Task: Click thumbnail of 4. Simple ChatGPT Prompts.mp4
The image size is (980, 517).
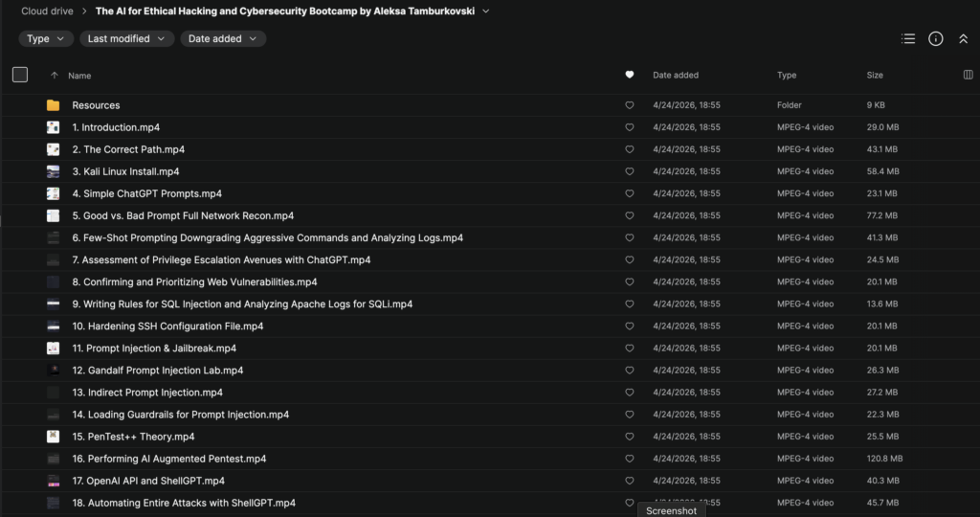Action: [54, 193]
